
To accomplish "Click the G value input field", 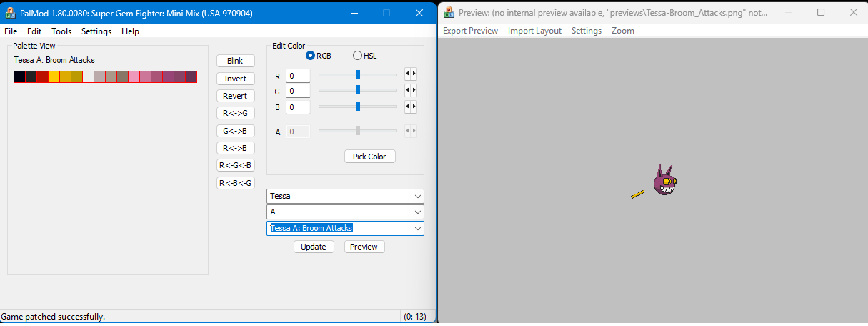I will 298,91.
